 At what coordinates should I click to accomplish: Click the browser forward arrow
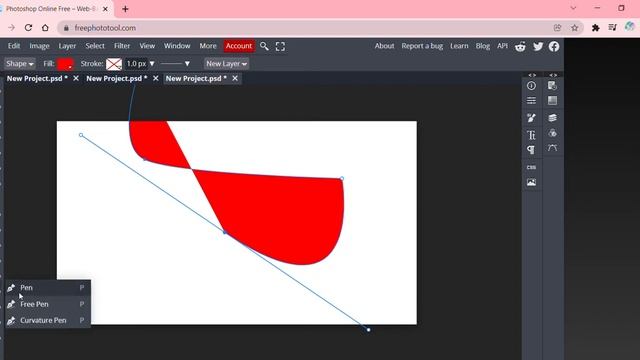click(x=11, y=28)
